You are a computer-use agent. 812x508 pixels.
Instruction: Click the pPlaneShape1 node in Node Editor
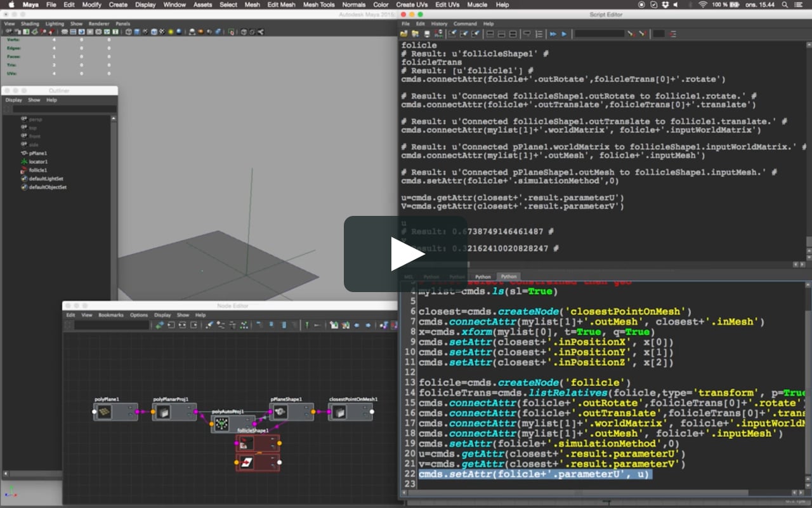pyautogui.click(x=280, y=412)
